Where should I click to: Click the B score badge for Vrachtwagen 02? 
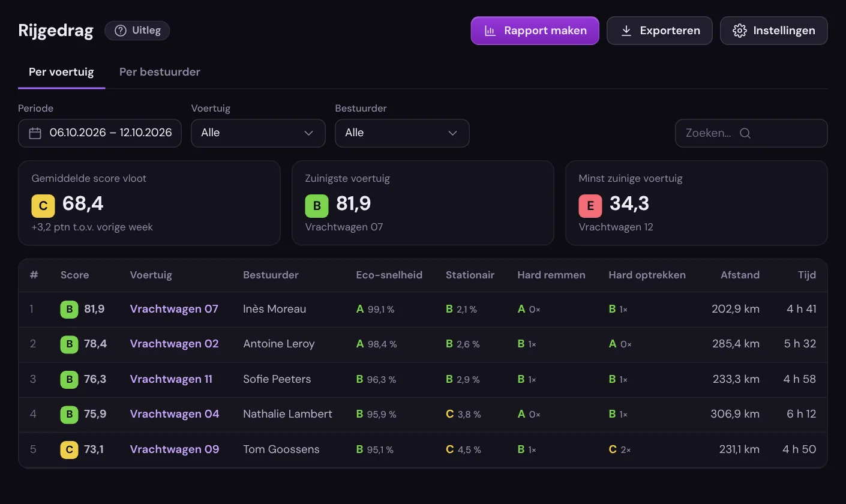[69, 344]
